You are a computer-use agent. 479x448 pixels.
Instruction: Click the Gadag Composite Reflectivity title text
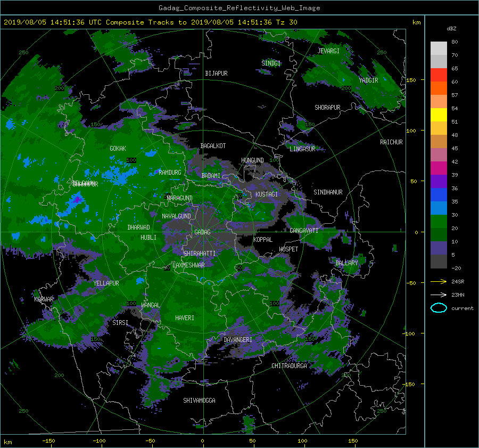click(x=239, y=8)
